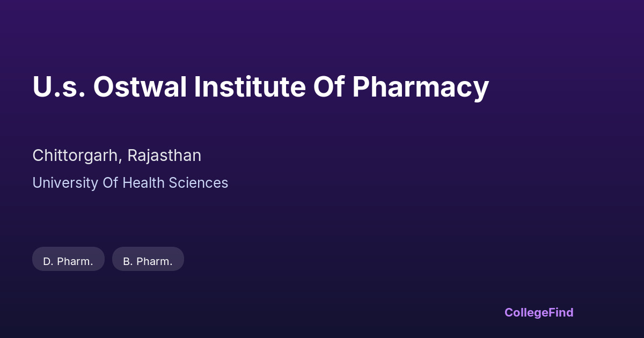Click the Find part of CollegeFind
Viewport: 644px width, 338px height.
(561, 312)
